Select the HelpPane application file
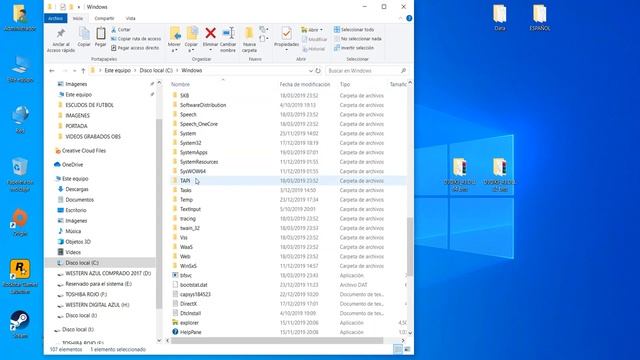The image size is (640, 360). click(x=191, y=332)
